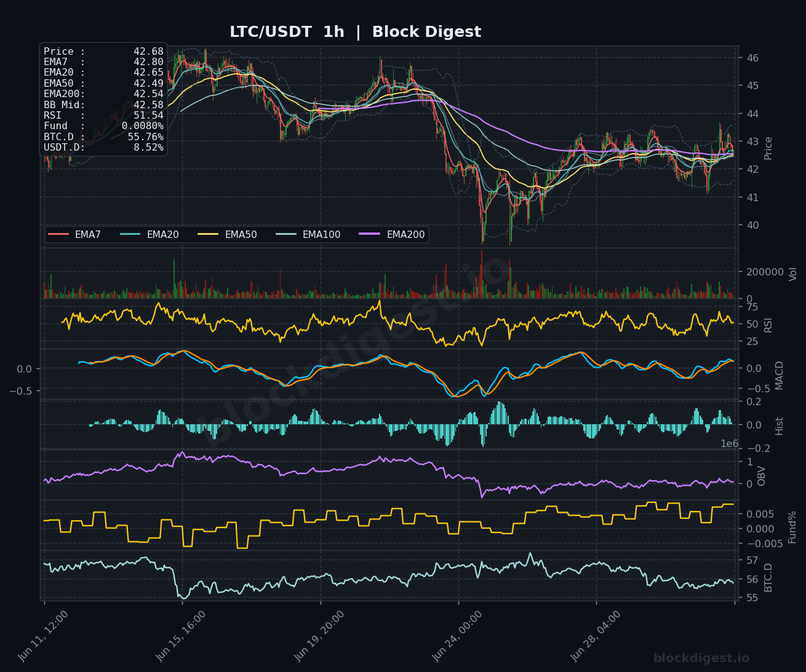Image resolution: width=806 pixels, height=672 pixels.
Task: Click the 'MACD' axis label
Action: (x=780, y=375)
